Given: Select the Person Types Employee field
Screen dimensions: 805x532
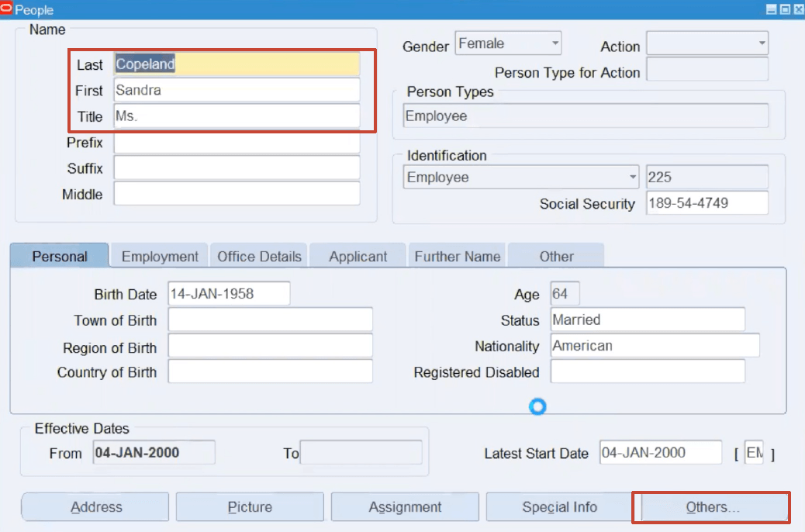Looking at the screenshot, I should (586, 116).
